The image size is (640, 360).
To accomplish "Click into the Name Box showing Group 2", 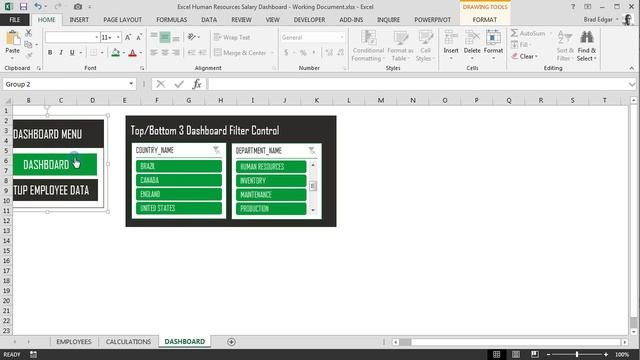I will pos(65,84).
